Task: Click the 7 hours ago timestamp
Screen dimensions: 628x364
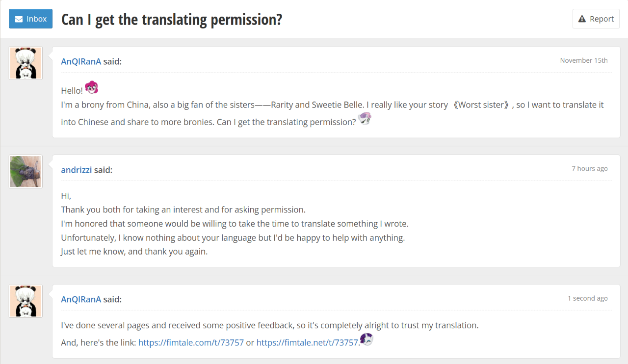Action: coord(589,168)
